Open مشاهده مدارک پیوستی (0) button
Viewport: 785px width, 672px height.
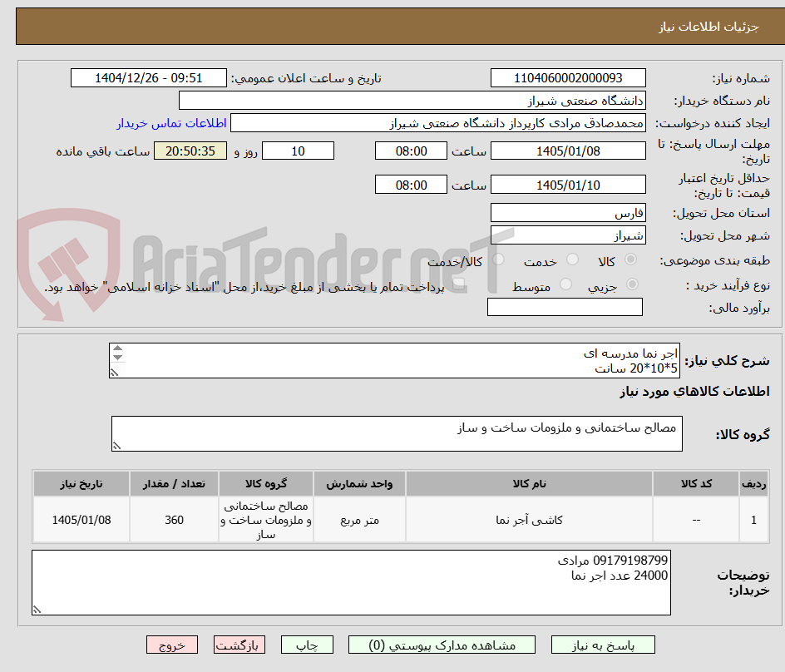click(442, 645)
